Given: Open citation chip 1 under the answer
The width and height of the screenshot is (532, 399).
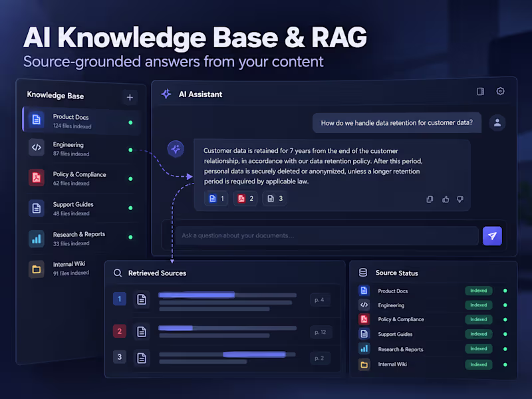Looking at the screenshot, I should tap(216, 198).
